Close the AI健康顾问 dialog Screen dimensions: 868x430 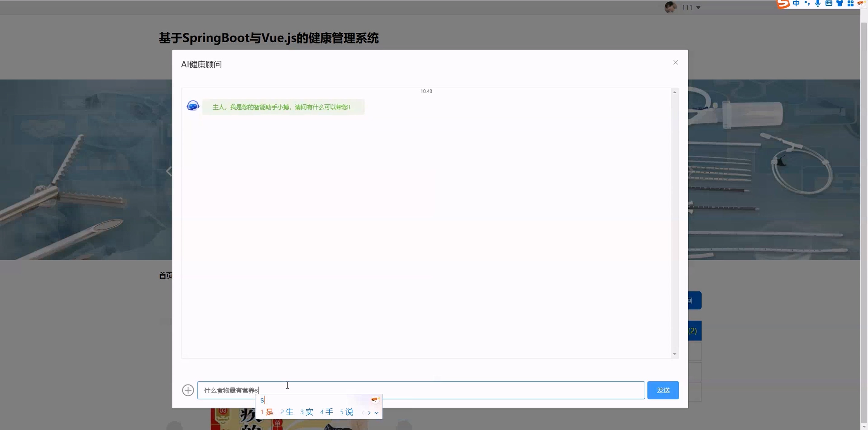(x=675, y=62)
